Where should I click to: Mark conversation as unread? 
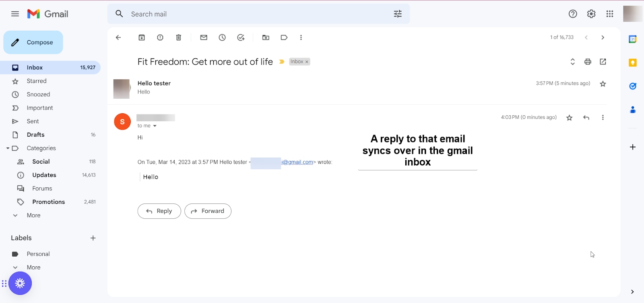tap(204, 37)
